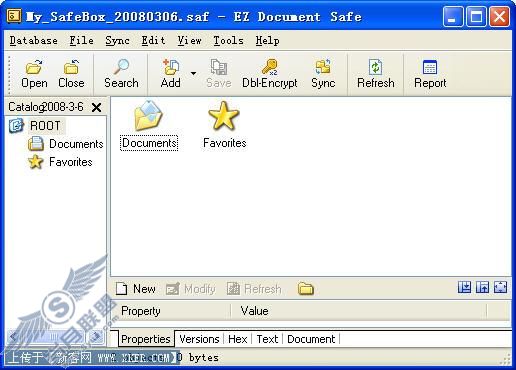Viewport: 516px width, 370px height.
Task: Minimize the EZ Document Safe window
Action: (452, 16)
